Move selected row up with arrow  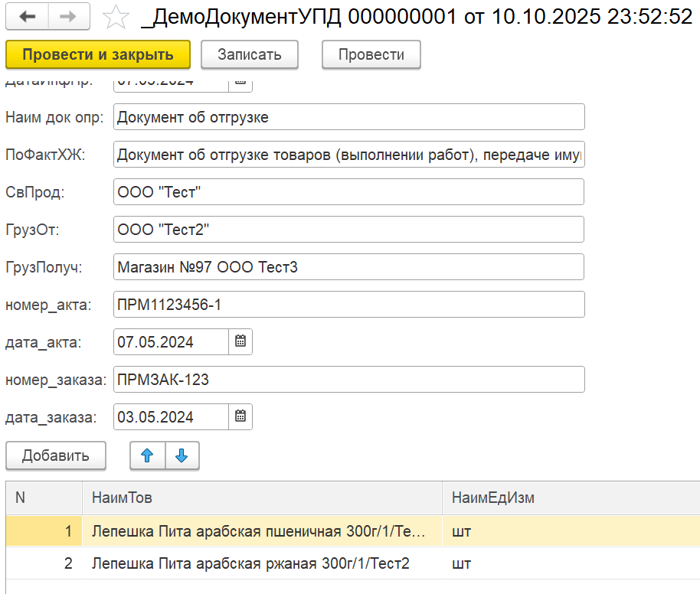147,455
